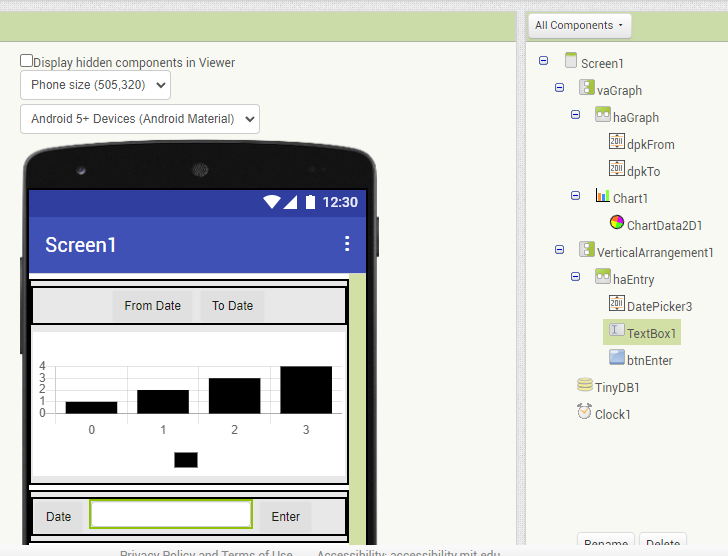Click the dpkFrom date picker icon
728x556 pixels.
617,142
